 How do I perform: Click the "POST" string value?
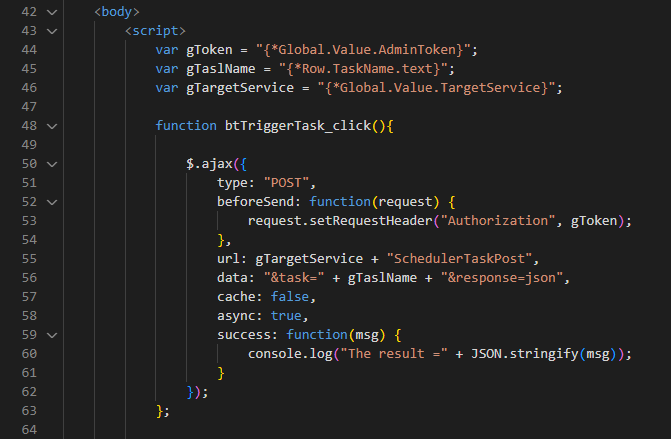click(286, 183)
